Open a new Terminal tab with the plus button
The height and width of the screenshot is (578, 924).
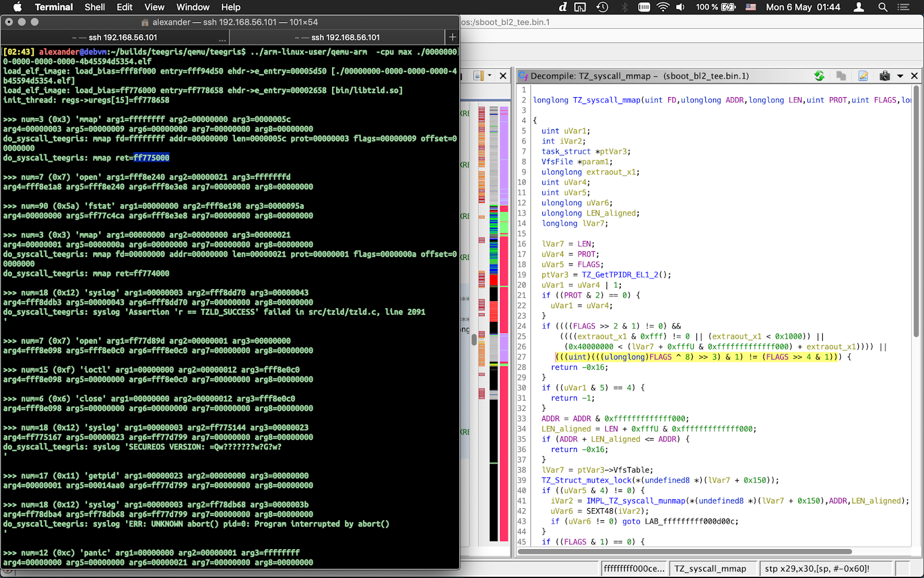[x=452, y=36]
